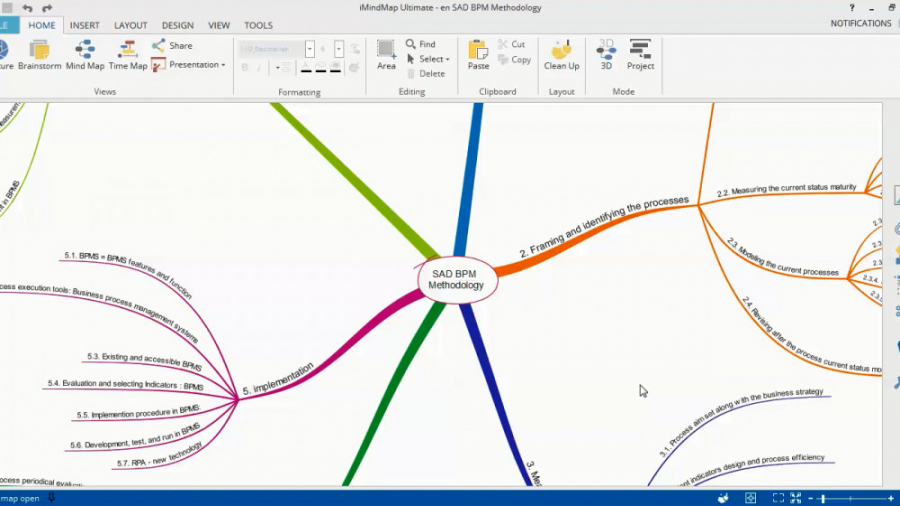Open the Time Map view

click(128, 55)
